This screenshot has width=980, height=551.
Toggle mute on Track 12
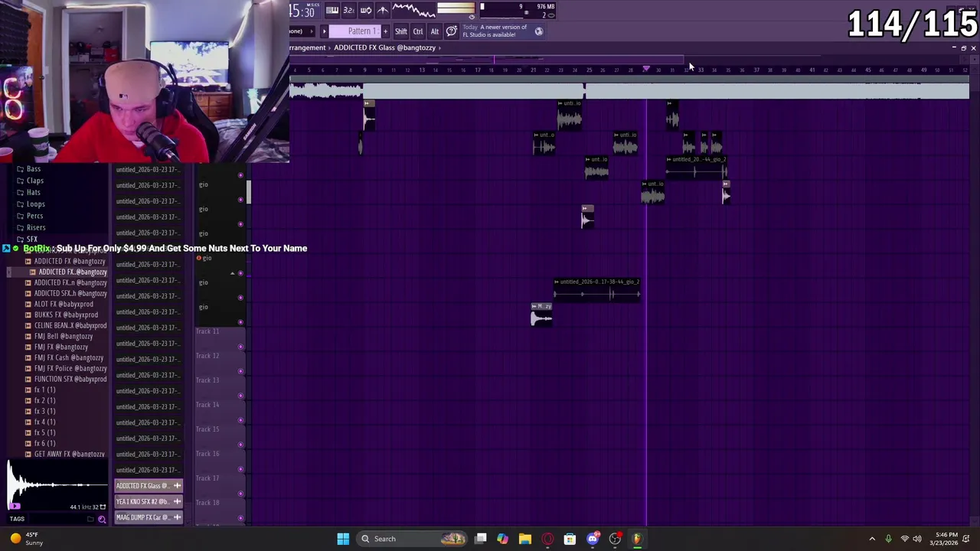pos(240,371)
